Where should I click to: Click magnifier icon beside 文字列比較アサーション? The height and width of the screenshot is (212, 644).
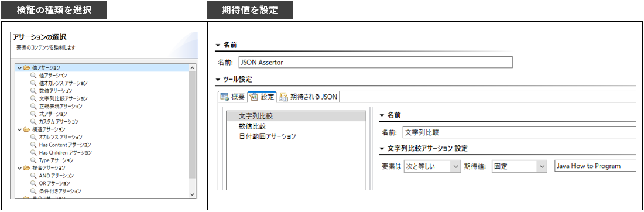(33, 98)
